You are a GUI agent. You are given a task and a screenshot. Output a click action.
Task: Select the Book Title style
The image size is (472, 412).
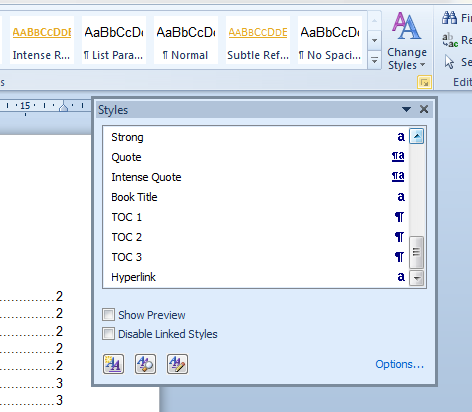click(x=256, y=197)
